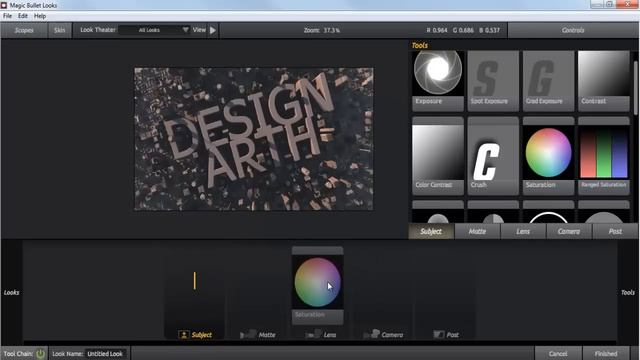Open the All Looks dropdown
640x360 pixels.
pyautogui.click(x=154, y=30)
